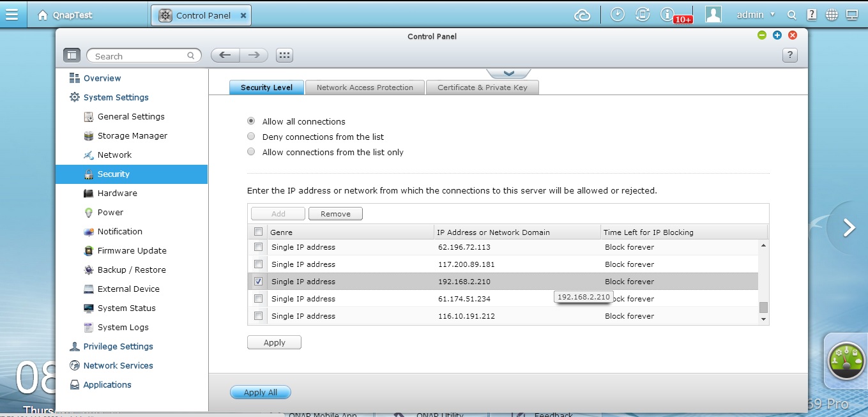Click the Remove button above the IP list

(335, 213)
